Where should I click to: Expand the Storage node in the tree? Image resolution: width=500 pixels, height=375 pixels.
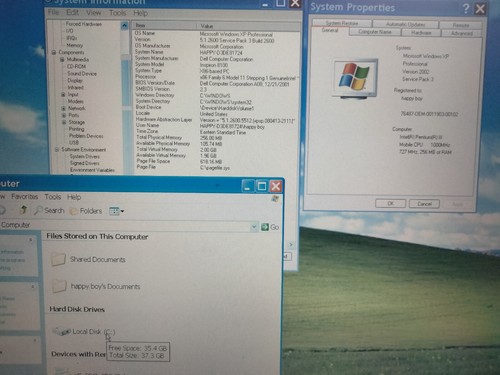[64, 122]
